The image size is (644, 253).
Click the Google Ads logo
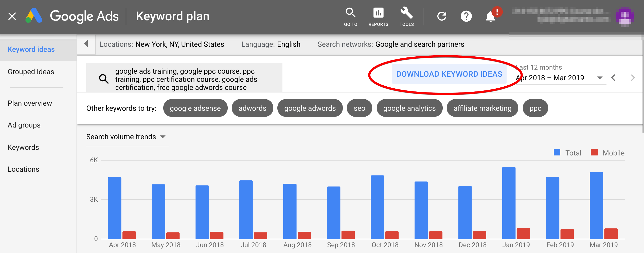pyautogui.click(x=72, y=16)
